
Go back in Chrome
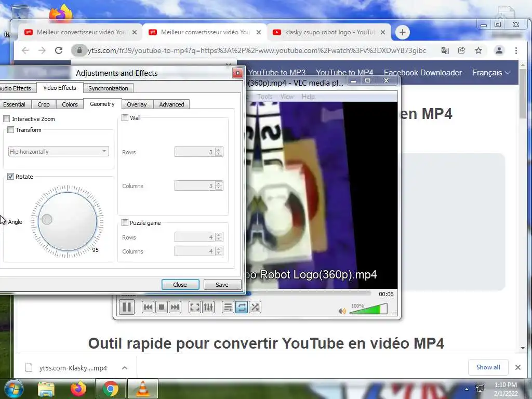(x=25, y=50)
